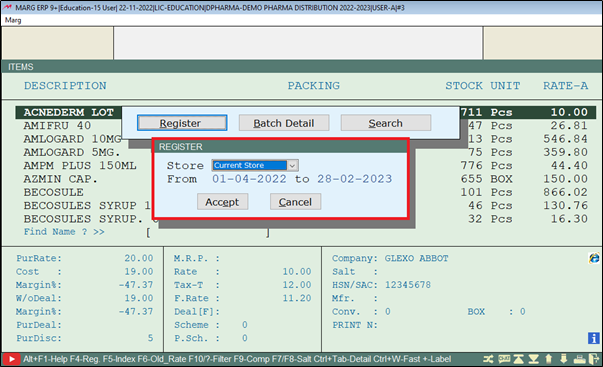
Task: Click the Search button
Action: point(386,123)
